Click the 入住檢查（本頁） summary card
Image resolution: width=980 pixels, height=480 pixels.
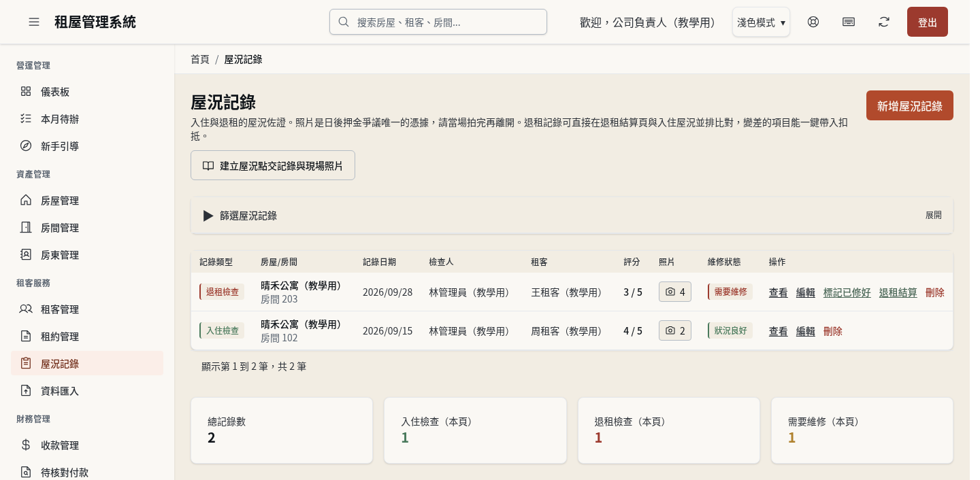[475, 430]
